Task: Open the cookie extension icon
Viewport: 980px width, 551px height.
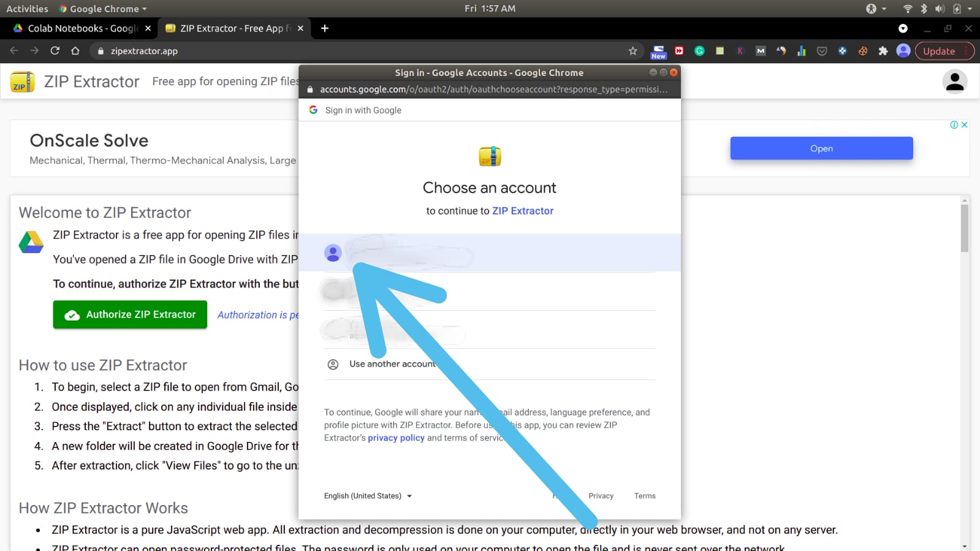Action: 863,51
